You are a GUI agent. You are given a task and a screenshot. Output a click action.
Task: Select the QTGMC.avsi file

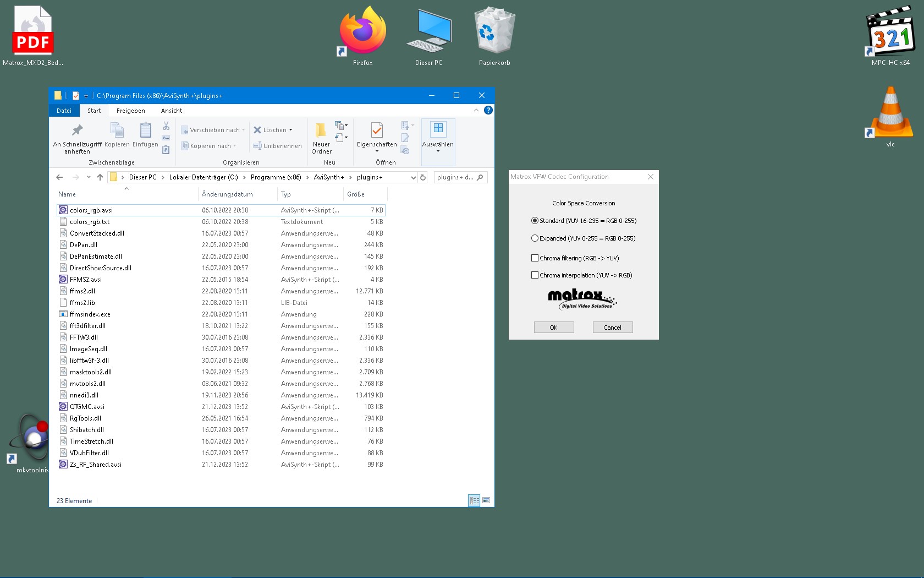(87, 407)
